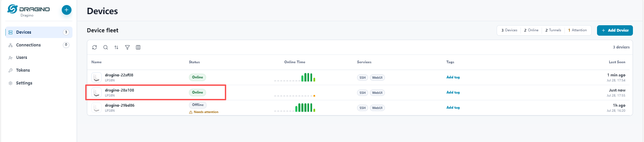The height and width of the screenshot is (142, 644).
Task: Open SSH for dragino-29bd86
Action: (x=362, y=108)
